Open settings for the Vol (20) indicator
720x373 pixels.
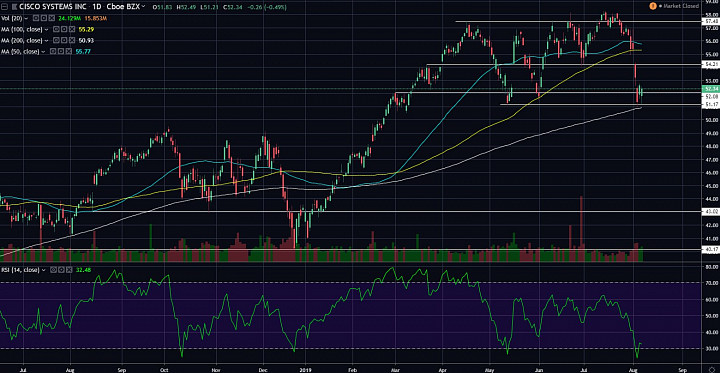click(x=44, y=18)
